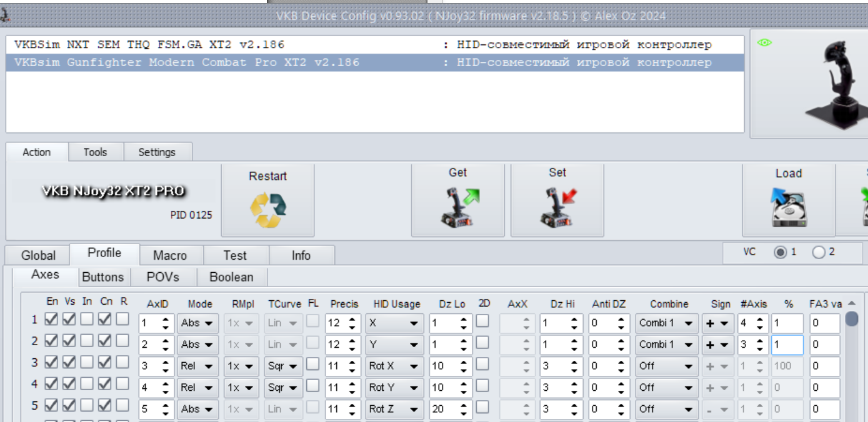Click the green eye icon beside joystick image

(x=765, y=42)
